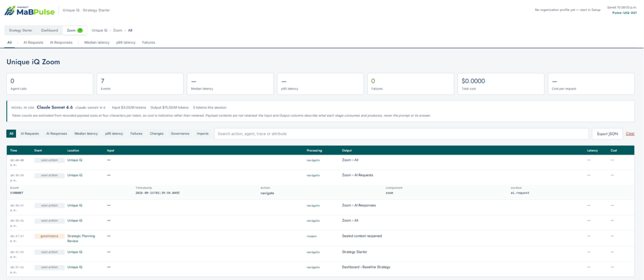Screen dimensions: 644x280
Task: Click the claude-sonnet-4-6 model ID
Action: pos(90,108)
